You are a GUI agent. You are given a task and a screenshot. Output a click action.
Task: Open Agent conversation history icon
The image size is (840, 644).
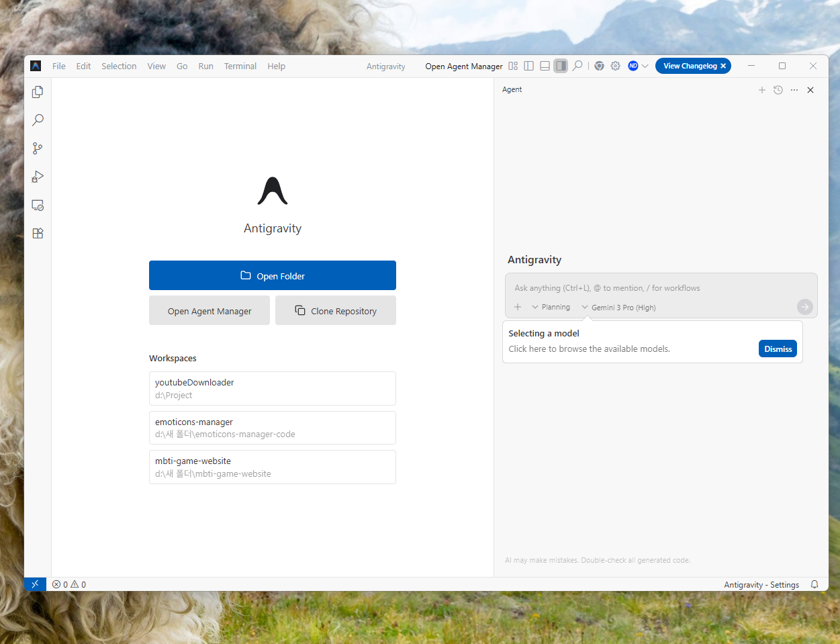point(778,90)
